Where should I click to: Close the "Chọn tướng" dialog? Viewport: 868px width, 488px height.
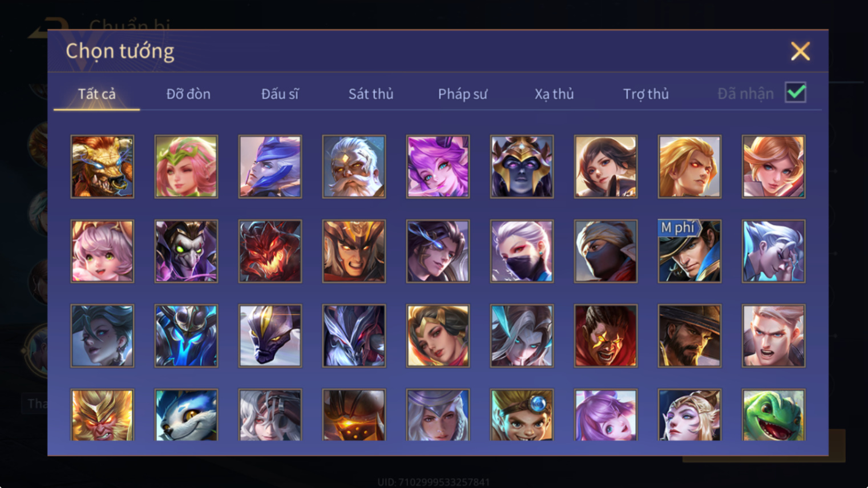(800, 51)
